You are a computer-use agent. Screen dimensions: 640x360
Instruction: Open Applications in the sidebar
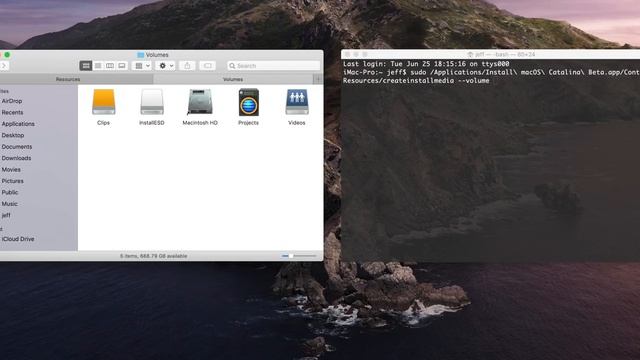(18, 124)
